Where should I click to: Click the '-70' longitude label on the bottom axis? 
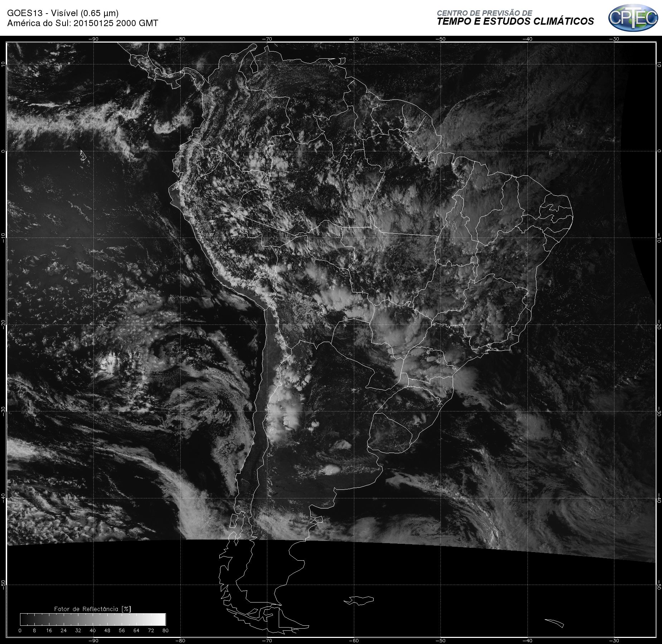267,640
